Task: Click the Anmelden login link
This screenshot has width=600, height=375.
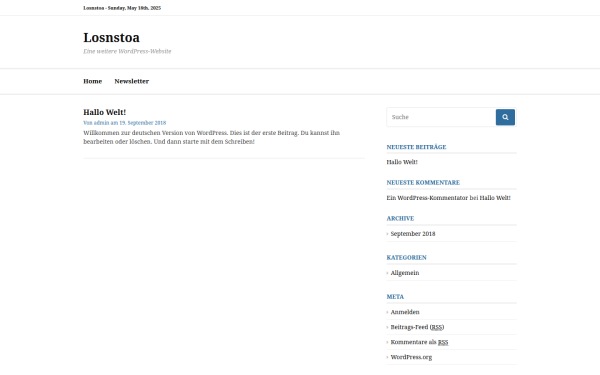Action: (405, 312)
